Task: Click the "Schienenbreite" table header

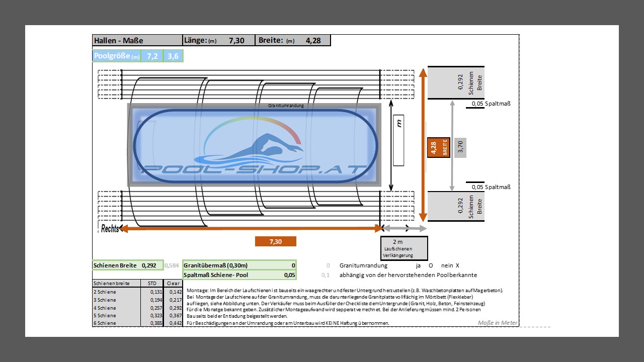Action: pyautogui.click(x=116, y=284)
